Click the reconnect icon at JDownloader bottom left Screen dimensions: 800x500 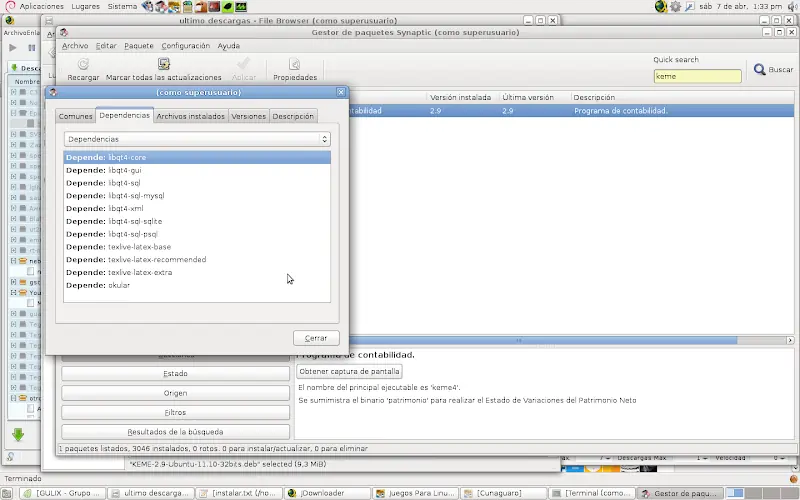pos(10,457)
